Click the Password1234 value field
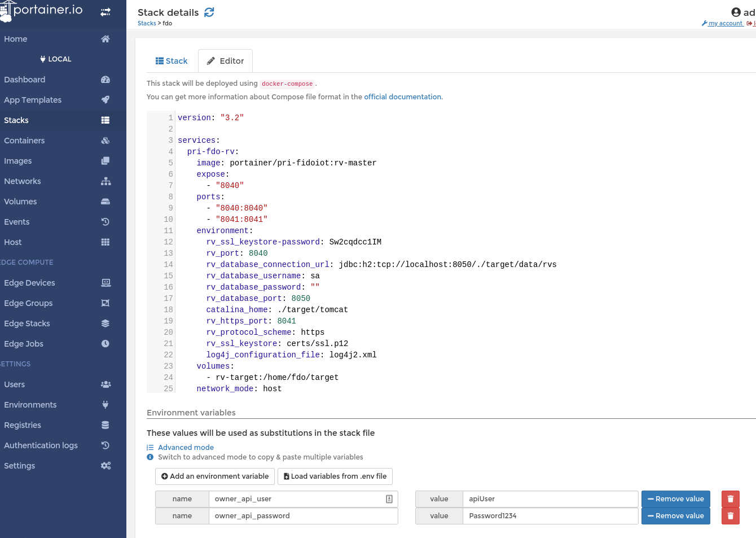The height and width of the screenshot is (538, 756). [551, 516]
